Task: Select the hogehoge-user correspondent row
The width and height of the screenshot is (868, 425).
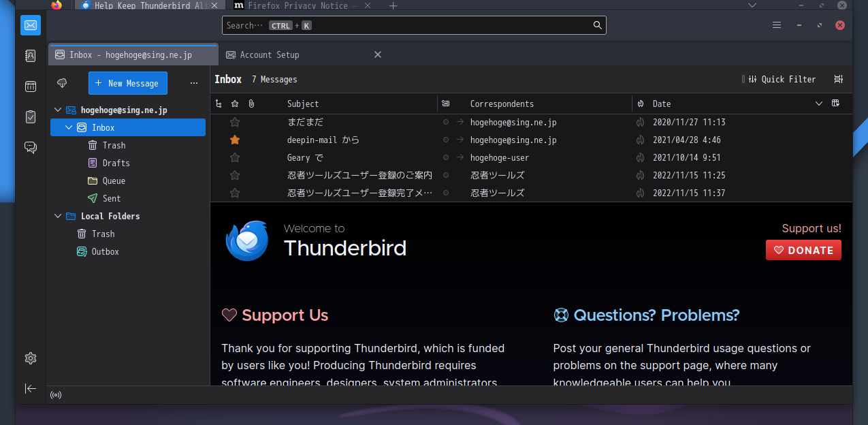Action: [x=531, y=157]
